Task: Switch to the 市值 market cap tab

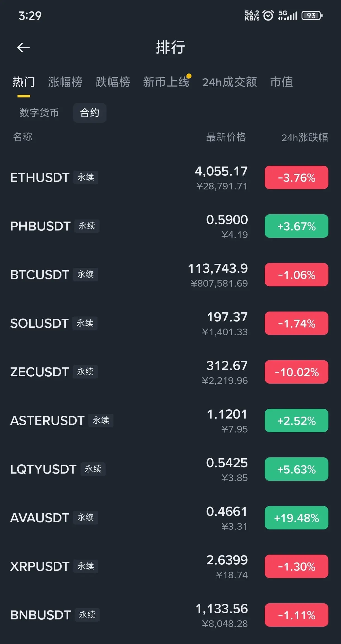Action: [x=281, y=82]
